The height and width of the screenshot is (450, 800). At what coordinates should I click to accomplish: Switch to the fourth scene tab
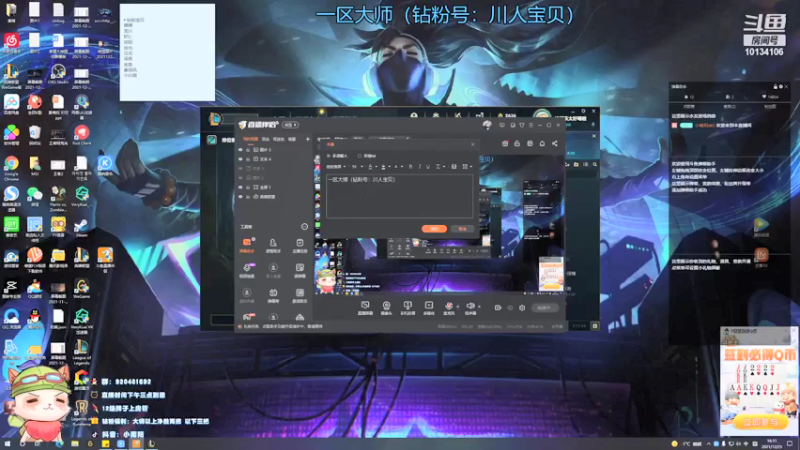pos(292,139)
